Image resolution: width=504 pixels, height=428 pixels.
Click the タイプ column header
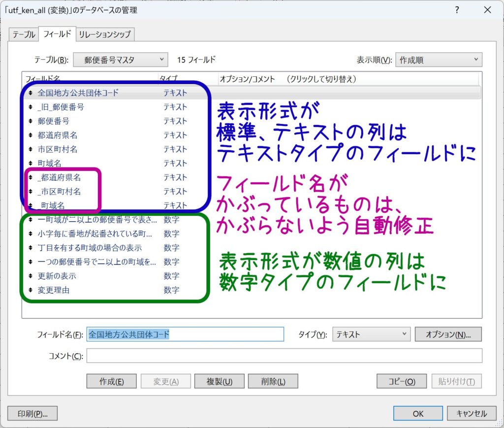[x=168, y=79]
